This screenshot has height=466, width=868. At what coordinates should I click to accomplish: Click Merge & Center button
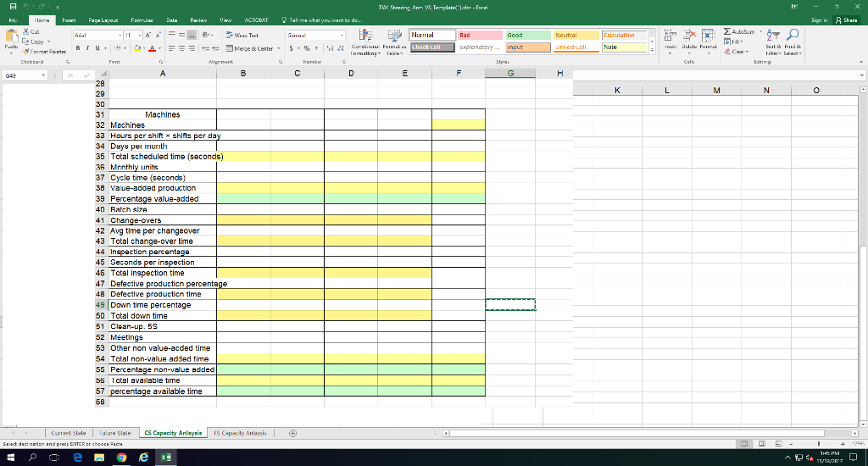click(x=250, y=48)
